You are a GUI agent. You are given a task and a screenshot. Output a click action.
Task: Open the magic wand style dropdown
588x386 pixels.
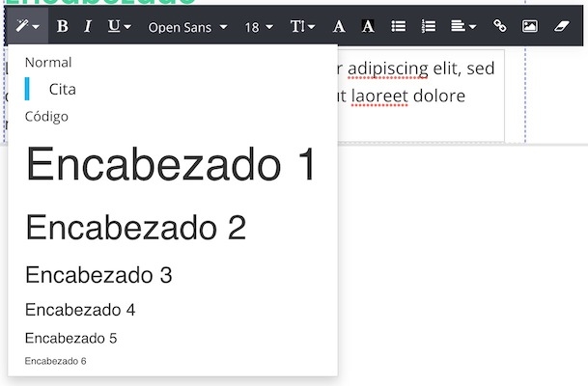pyautogui.click(x=27, y=27)
